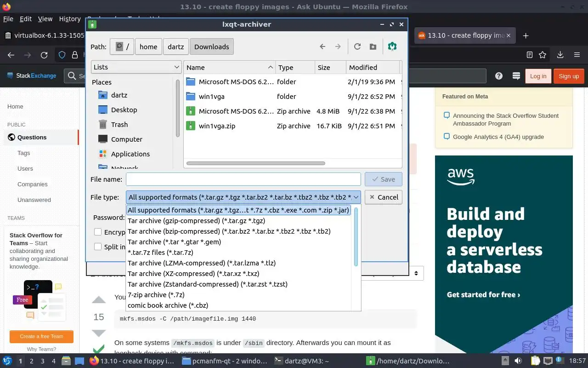Screen dimensions: 588x368
Task: Click the dartz path button
Action: (175, 46)
